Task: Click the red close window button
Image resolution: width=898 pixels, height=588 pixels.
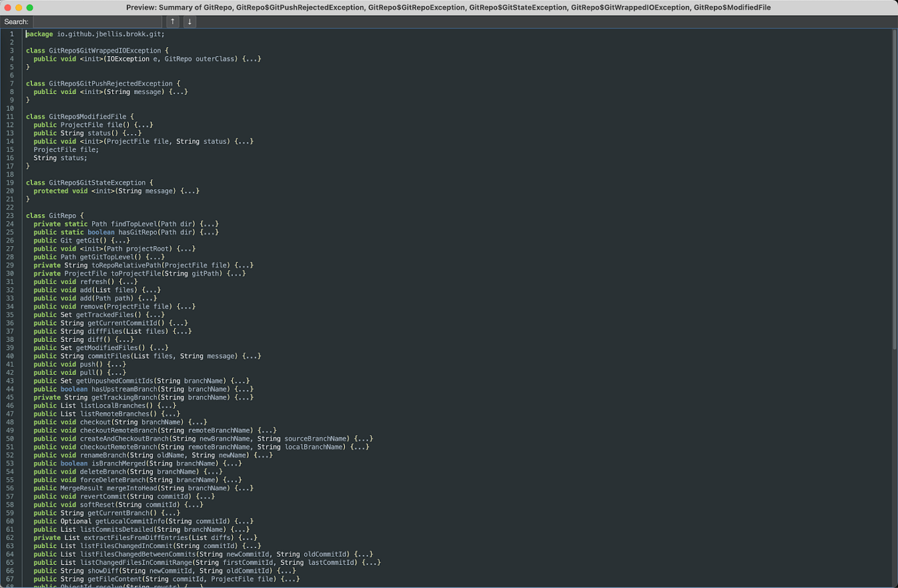Action: click(8, 7)
